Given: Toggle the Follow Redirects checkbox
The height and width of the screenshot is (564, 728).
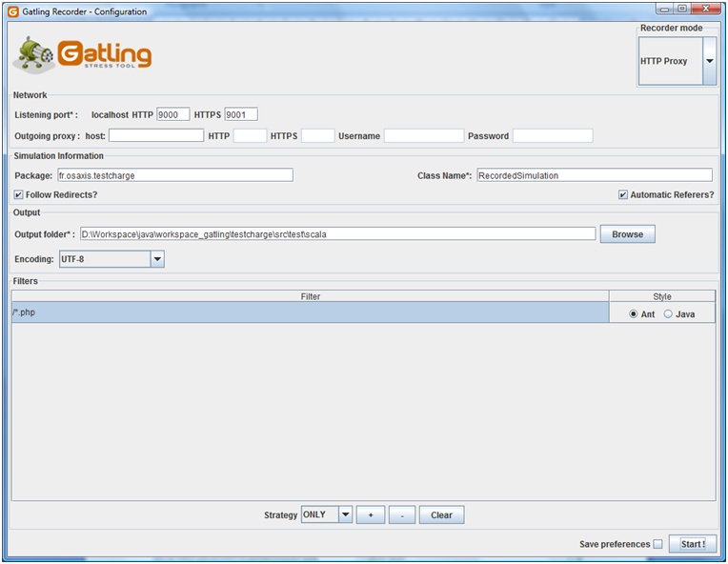Looking at the screenshot, I should [18, 195].
